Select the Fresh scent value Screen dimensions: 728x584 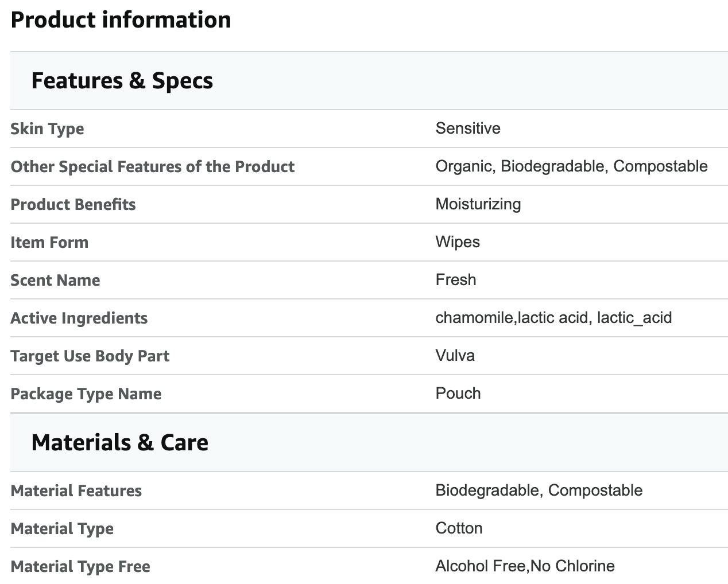456,279
